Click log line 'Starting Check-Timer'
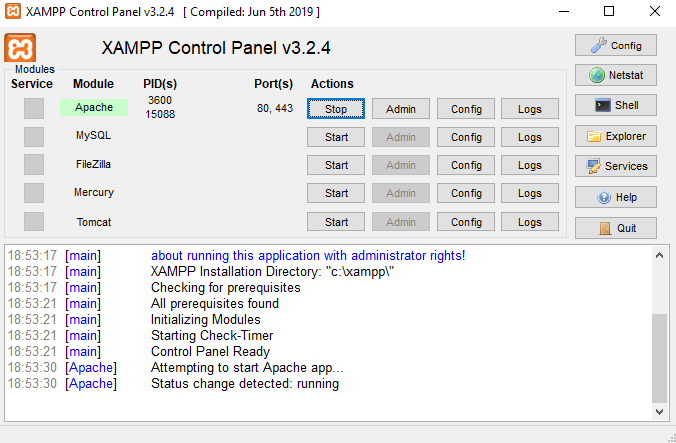Image resolution: width=676 pixels, height=443 pixels. tap(212, 336)
